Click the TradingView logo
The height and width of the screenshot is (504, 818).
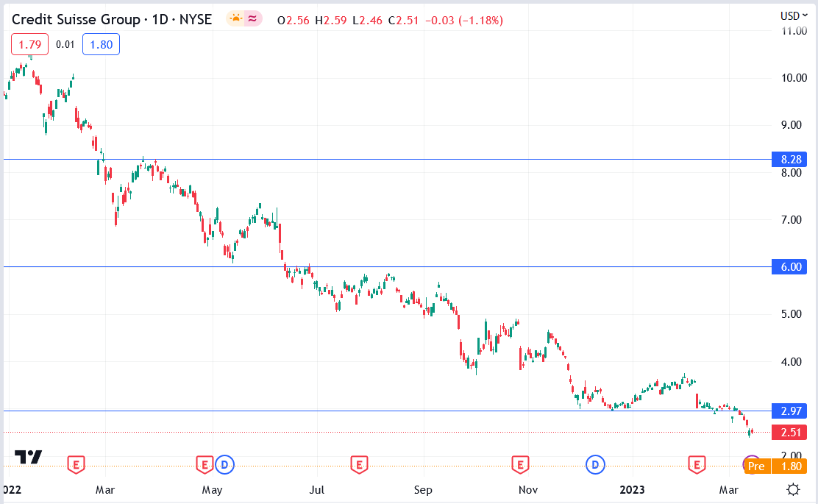28,457
